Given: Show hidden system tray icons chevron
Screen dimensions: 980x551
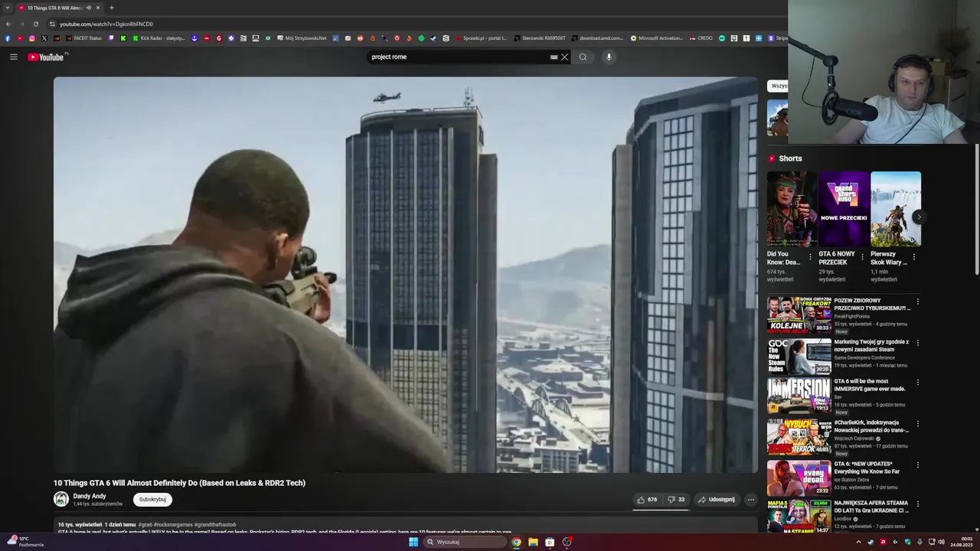Looking at the screenshot, I should click(858, 542).
